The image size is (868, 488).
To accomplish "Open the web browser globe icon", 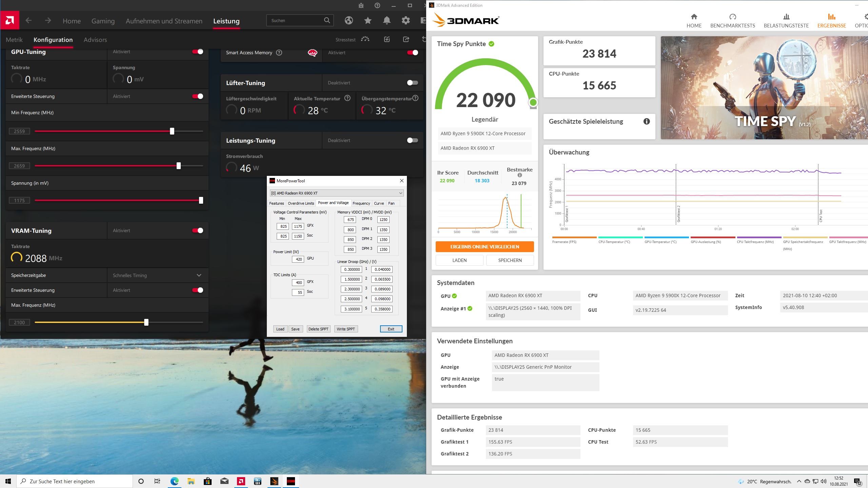I will click(x=349, y=21).
